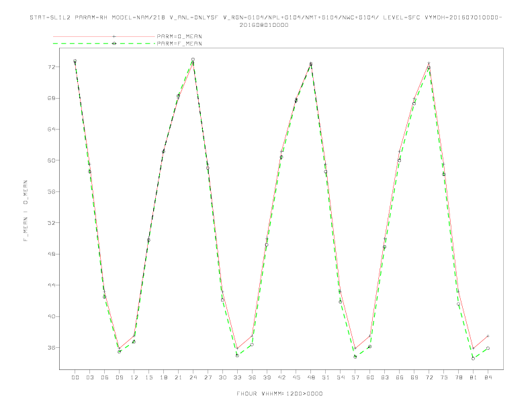Click x-axis tick label 84
This screenshot has height=411, width=532.
click(x=488, y=377)
